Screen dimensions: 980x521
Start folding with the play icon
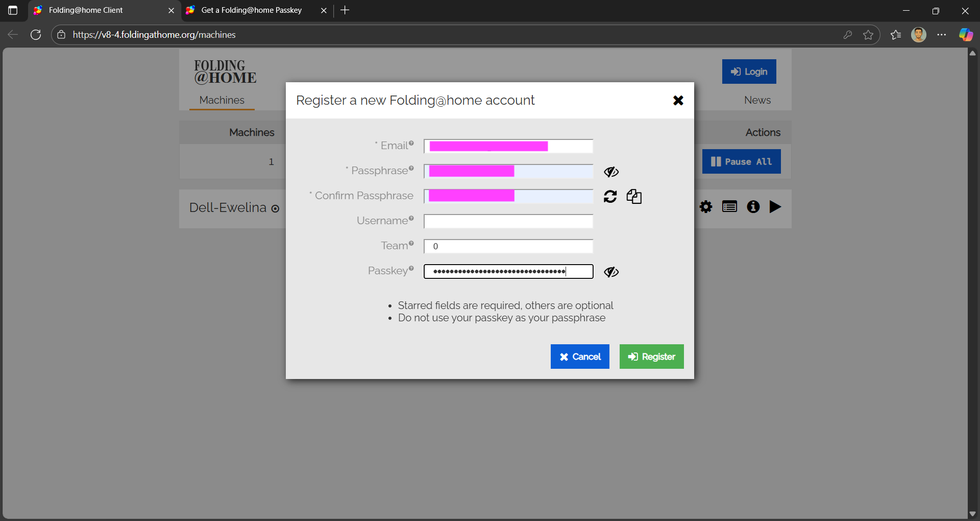[x=775, y=207]
